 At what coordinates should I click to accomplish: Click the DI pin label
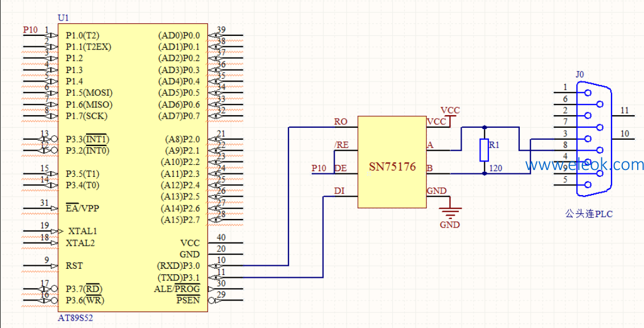click(339, 191)
